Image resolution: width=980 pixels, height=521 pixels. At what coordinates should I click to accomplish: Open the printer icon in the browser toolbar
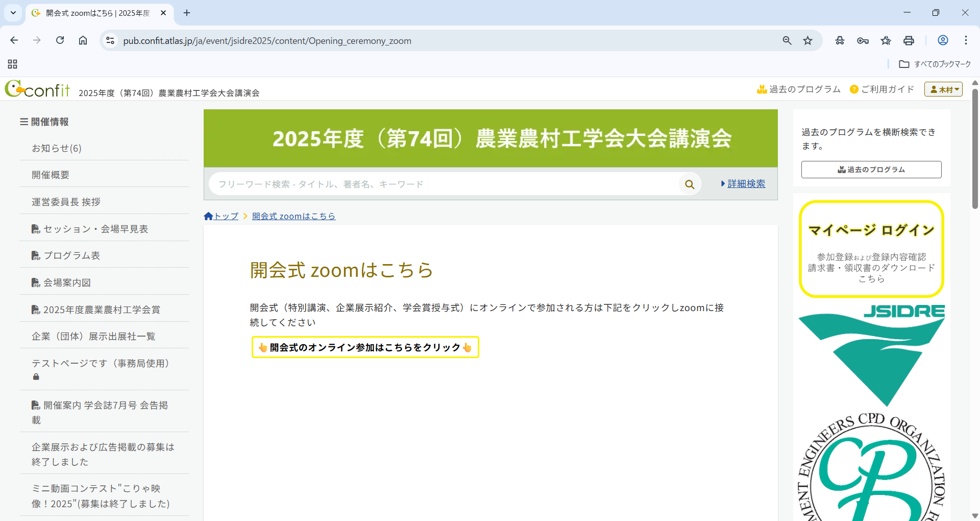[909, 40]
